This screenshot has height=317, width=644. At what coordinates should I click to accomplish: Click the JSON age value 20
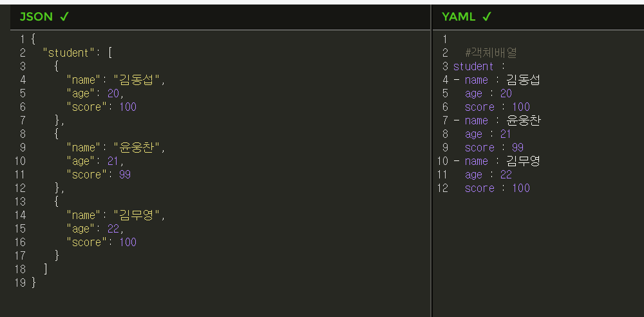coord(113,93)
